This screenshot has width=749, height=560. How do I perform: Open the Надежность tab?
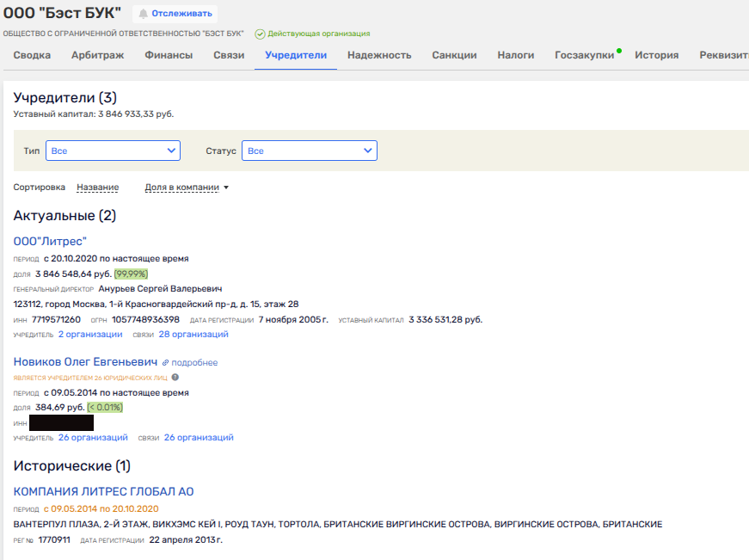click(379, 55)
